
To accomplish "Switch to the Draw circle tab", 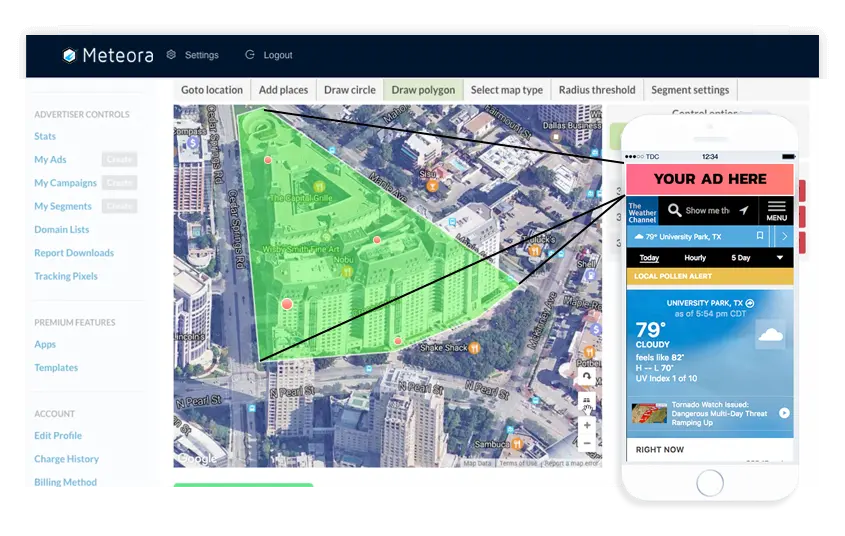I will (350, 90).
